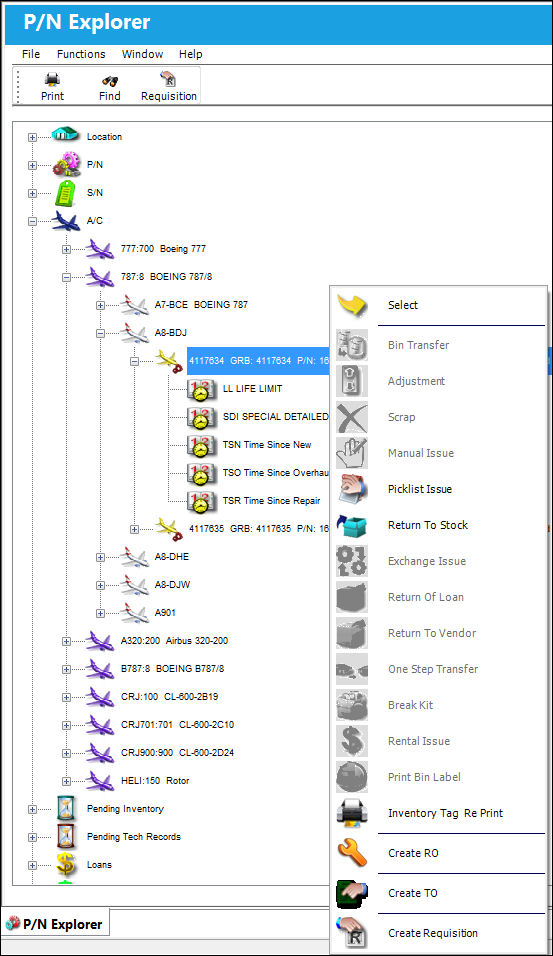This screenshot has height=956, width=553.
Task: Select the A/C blue airplane icon
Action: click(x=66, y=221)
